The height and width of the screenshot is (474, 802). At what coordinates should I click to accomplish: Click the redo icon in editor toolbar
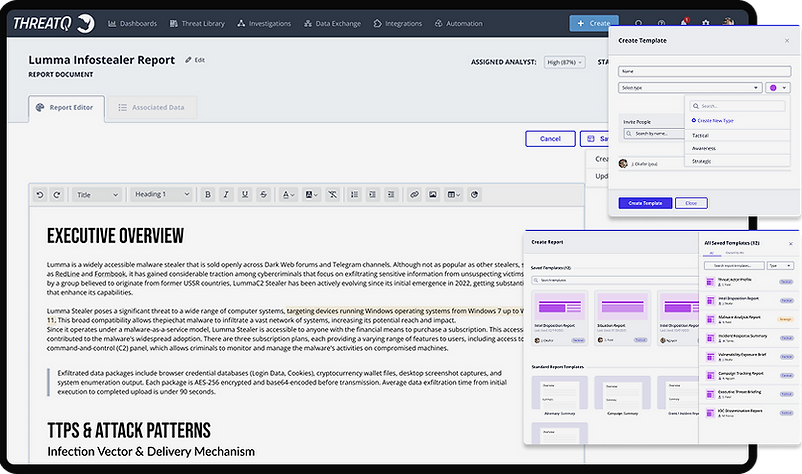click(x=57, y=195)
